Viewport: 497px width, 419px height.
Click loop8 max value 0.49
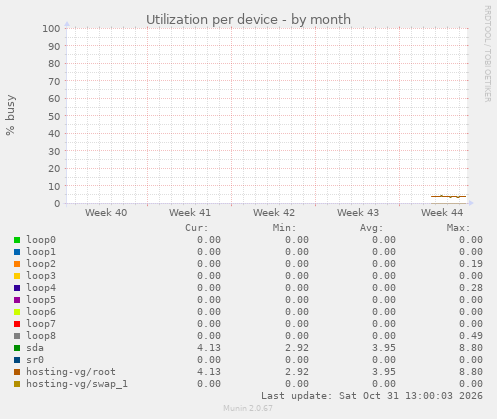(471, 336)
